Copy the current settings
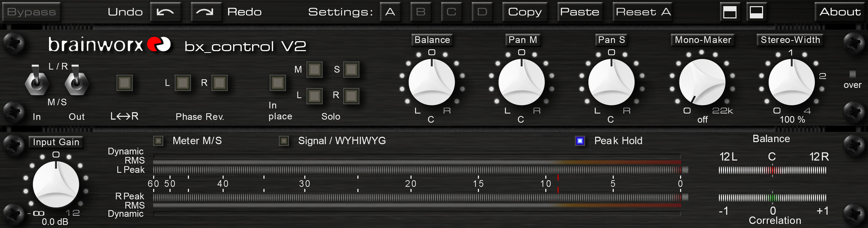The width and height of the screenshot is (868, 228). (525, 12)
